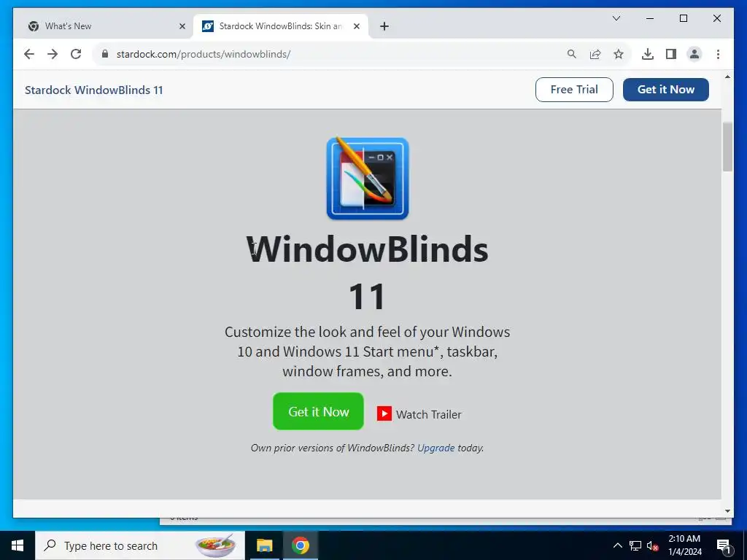Open File Explorer from the taskbar

tap(264, 545)
